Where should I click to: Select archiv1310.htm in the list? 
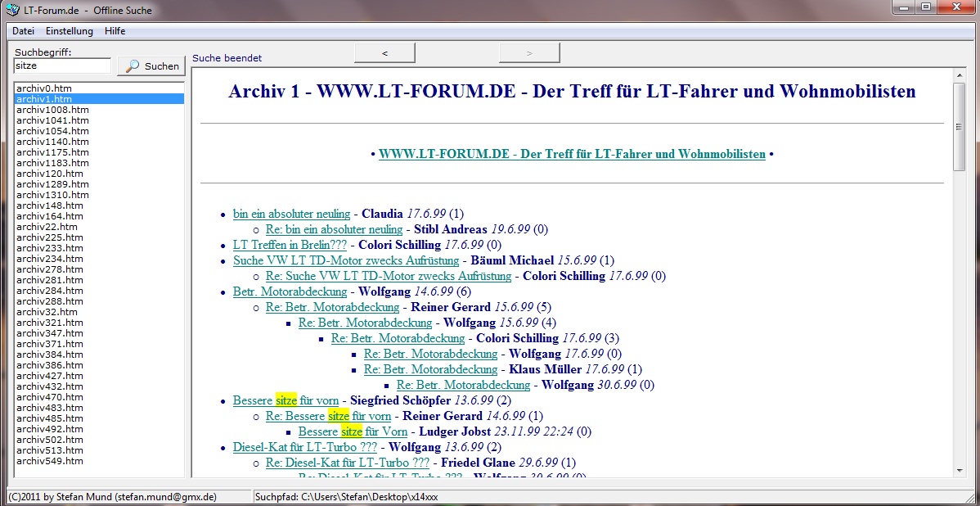99,195
